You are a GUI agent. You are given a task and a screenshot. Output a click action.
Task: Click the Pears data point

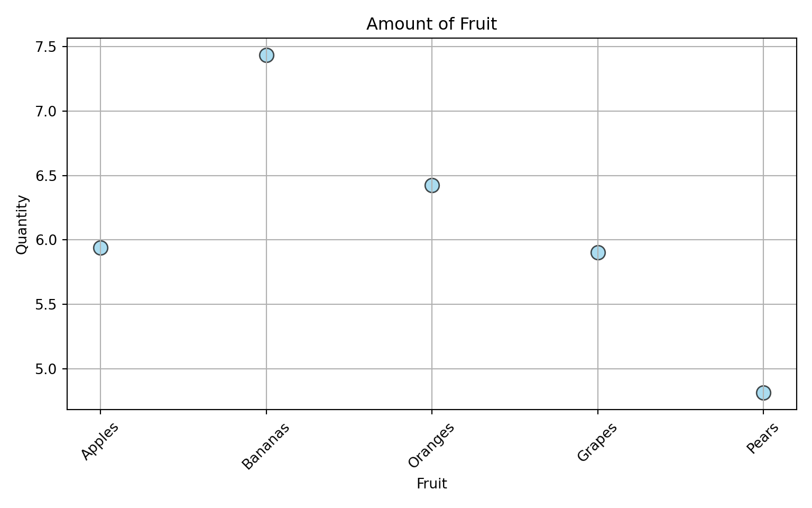click(763, 393)
